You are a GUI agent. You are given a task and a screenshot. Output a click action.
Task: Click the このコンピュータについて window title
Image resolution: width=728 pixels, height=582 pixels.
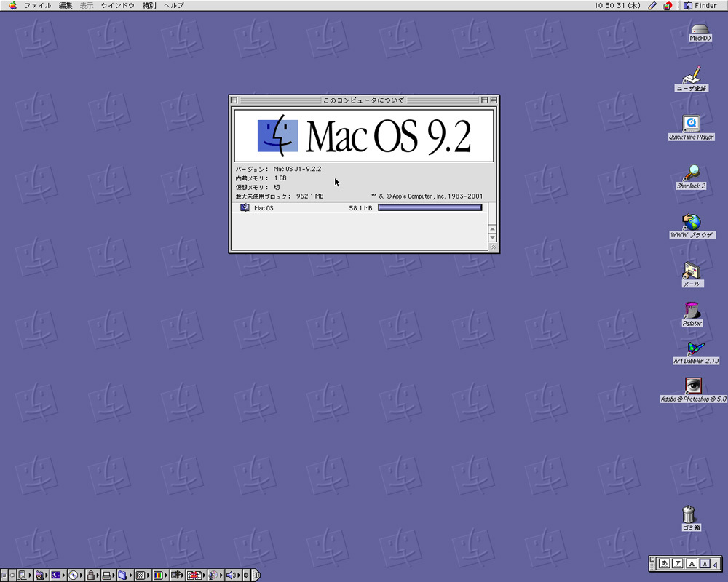[x=363, y=100]
